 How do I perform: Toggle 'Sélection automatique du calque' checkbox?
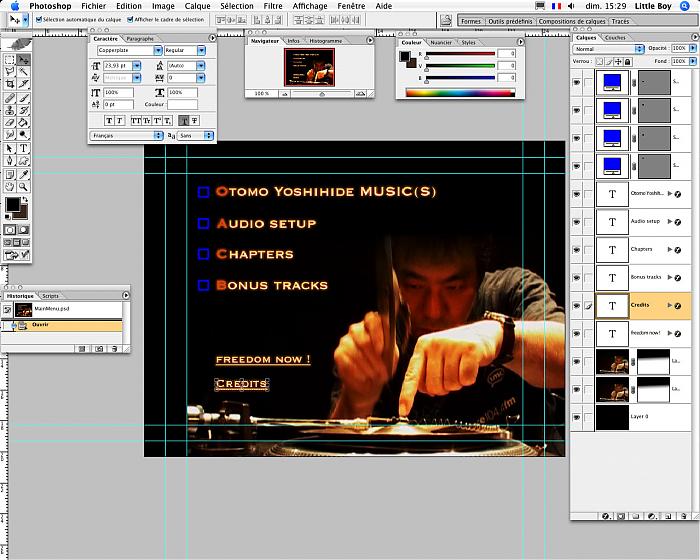click(x=39, y=20)
